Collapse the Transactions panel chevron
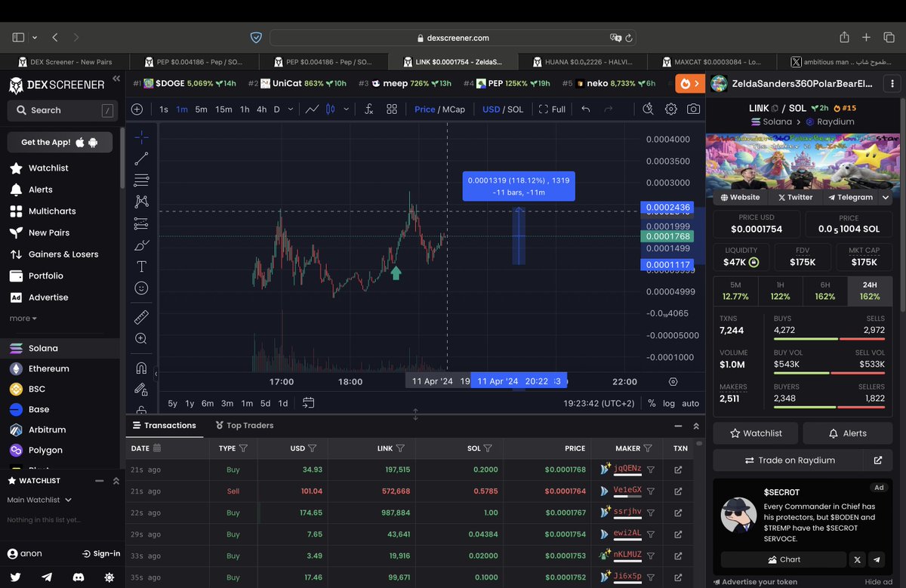 696,426
